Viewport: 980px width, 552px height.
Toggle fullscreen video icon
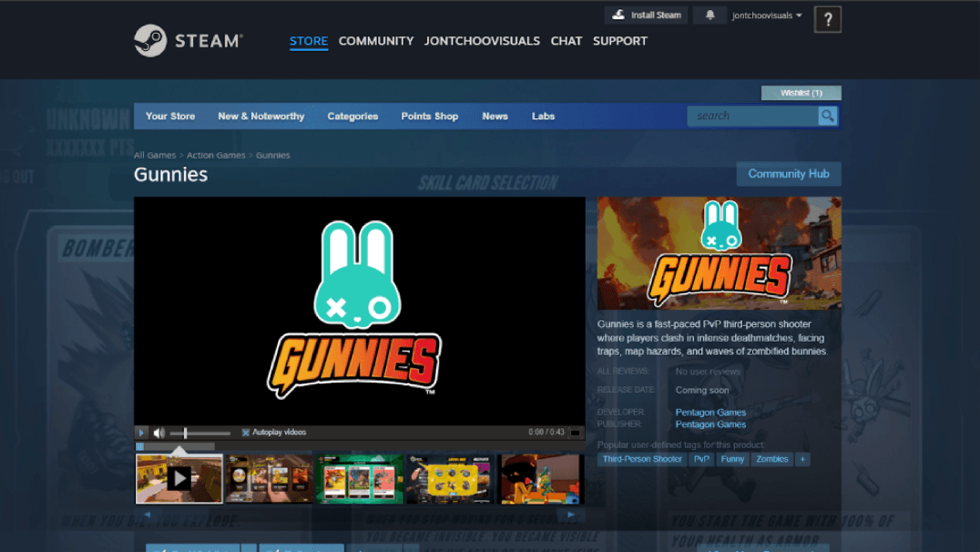(x=575, y=432)
